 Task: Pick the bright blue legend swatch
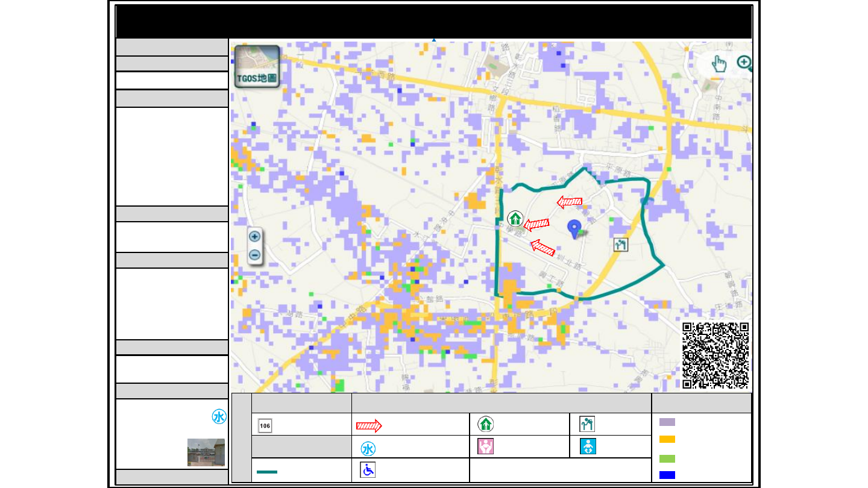coord(667,475)
